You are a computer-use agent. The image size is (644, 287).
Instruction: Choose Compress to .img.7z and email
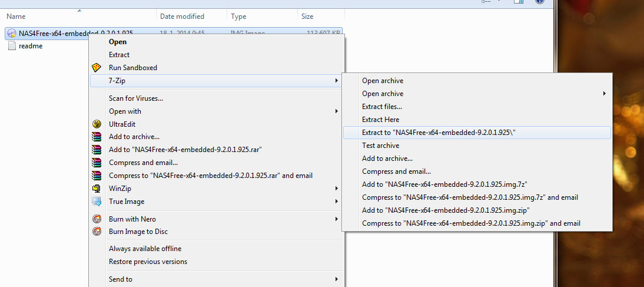pos(470,197)
